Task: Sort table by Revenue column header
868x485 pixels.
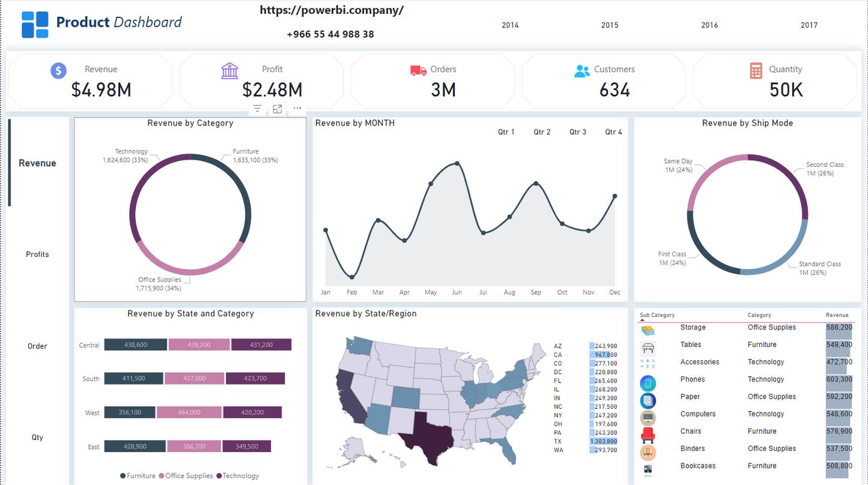Action: (837, 315)
